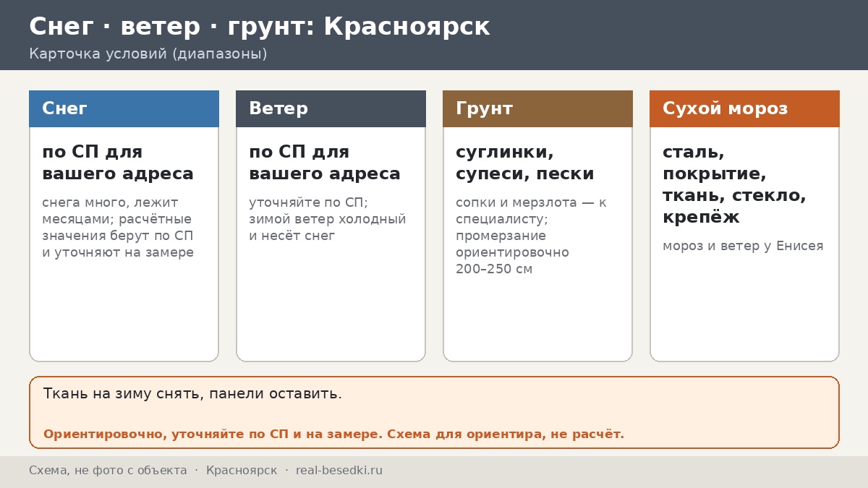Viewport: 868px width, 488px height.
Task: Click footer text 'Схема, не фото с объекта'
Action: (x=108, y=471)
